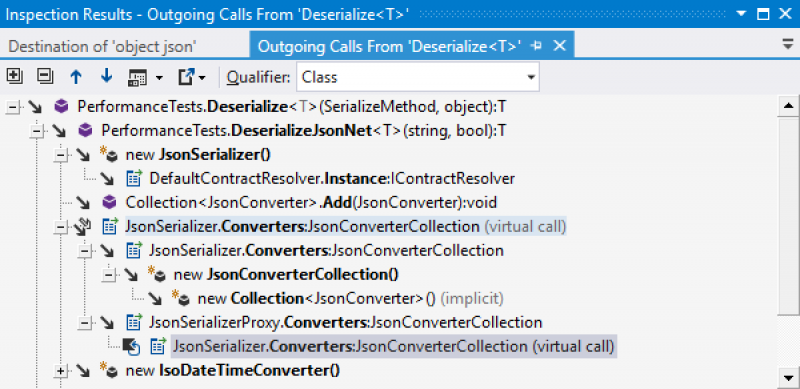Click the Expand All toolbar icon
The width and height of the screenshot is (800, 389).
point(14,77)
